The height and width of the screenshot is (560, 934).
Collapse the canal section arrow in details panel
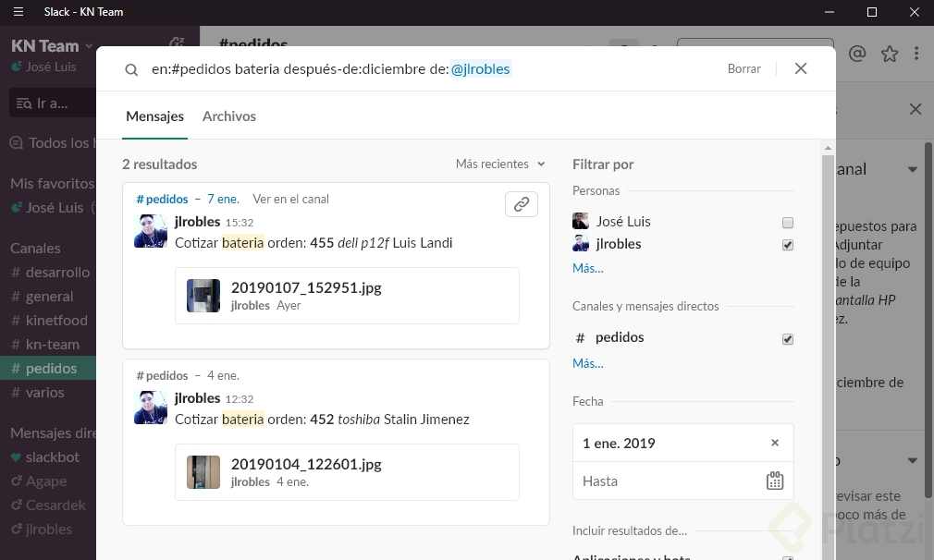pyautogui.click(x=912, y=170)
